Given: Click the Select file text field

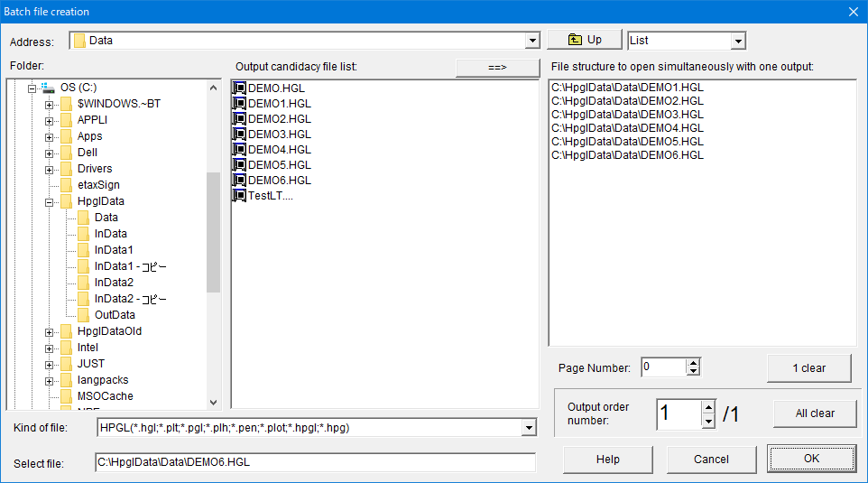Looking at the screenshot, I should (x=315, y=463).
